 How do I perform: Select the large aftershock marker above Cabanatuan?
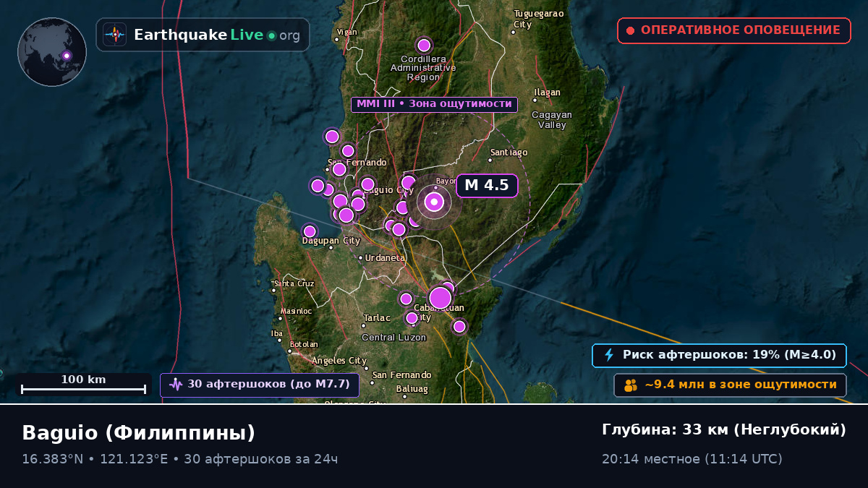441,298
